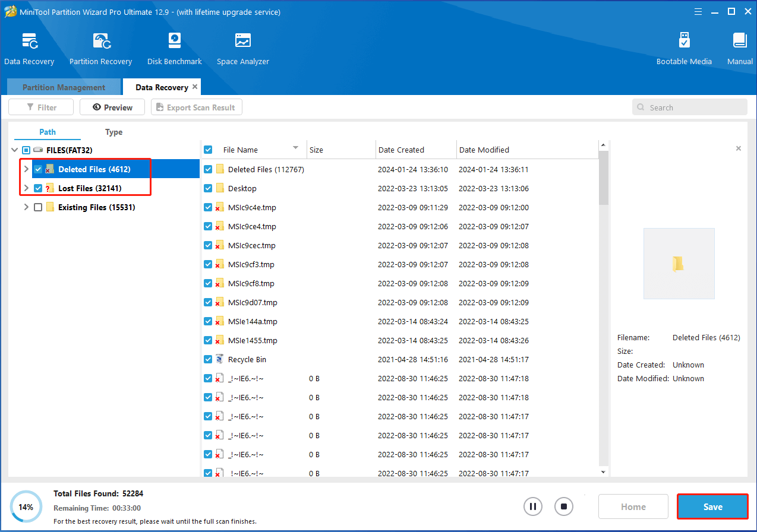Click the folder thumbnail in the preview pane

pos(679,264)
